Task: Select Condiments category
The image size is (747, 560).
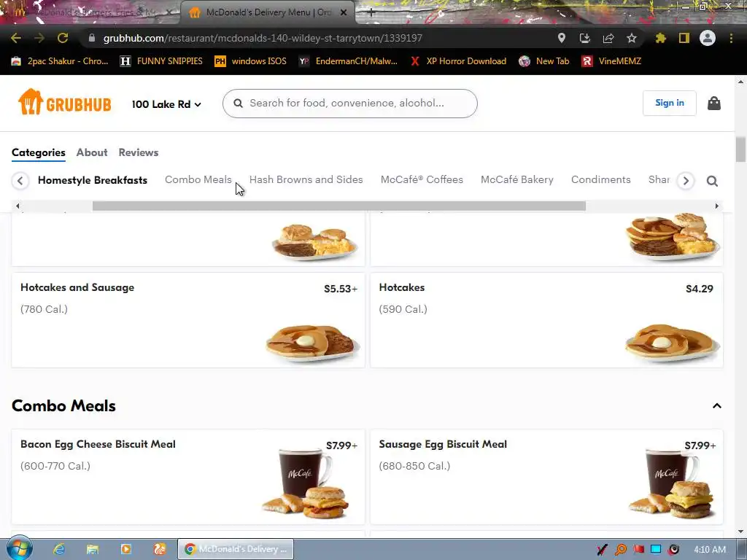Action: pos(601,179)
